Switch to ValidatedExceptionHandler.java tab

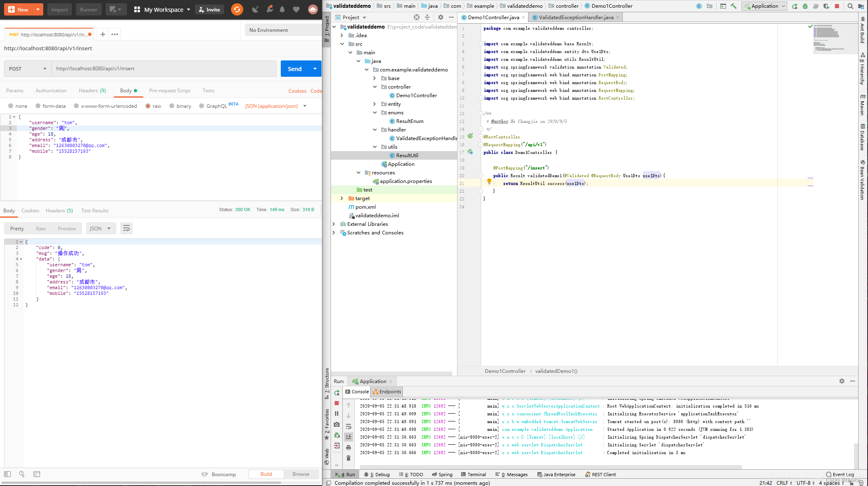tap(575, 17)
